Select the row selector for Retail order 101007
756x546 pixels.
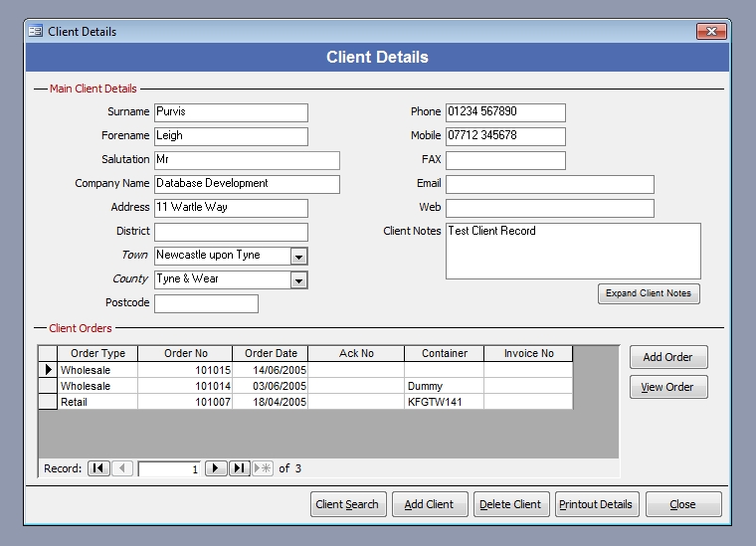[x=47, y=402]
